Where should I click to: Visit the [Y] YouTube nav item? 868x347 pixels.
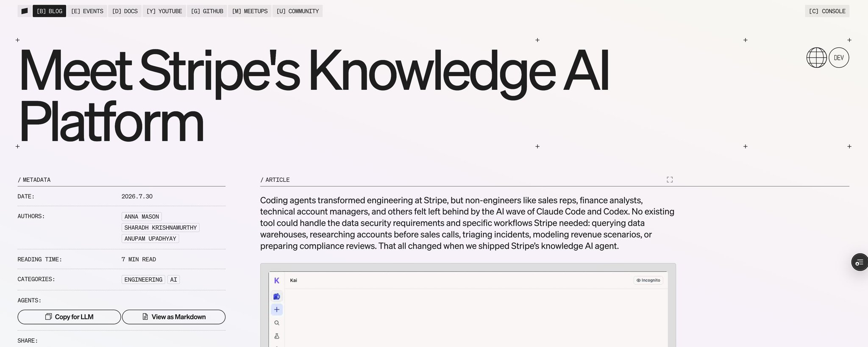coord(164,11)
